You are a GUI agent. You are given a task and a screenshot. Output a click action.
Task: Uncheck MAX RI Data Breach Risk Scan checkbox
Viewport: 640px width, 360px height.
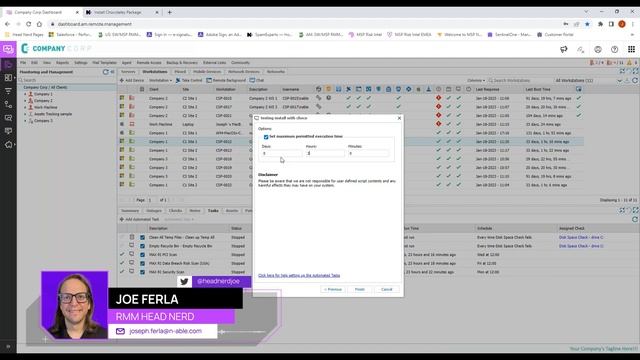(142, 263)
